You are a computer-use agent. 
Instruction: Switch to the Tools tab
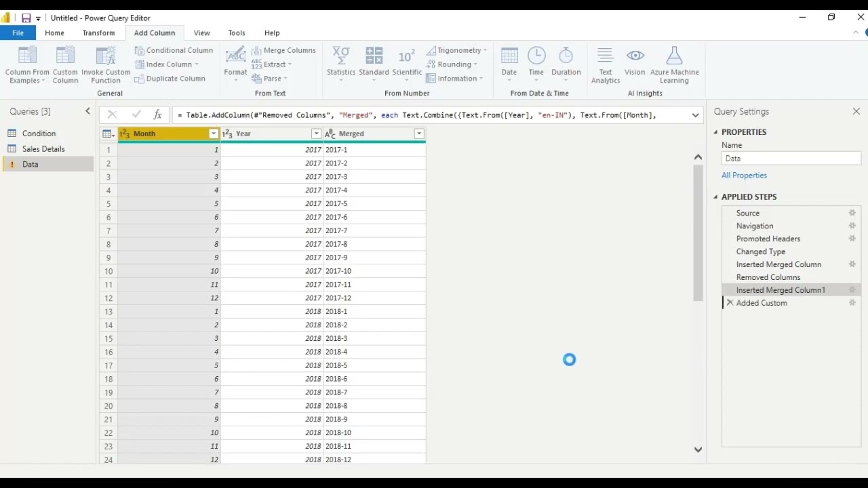coord(237,33)
